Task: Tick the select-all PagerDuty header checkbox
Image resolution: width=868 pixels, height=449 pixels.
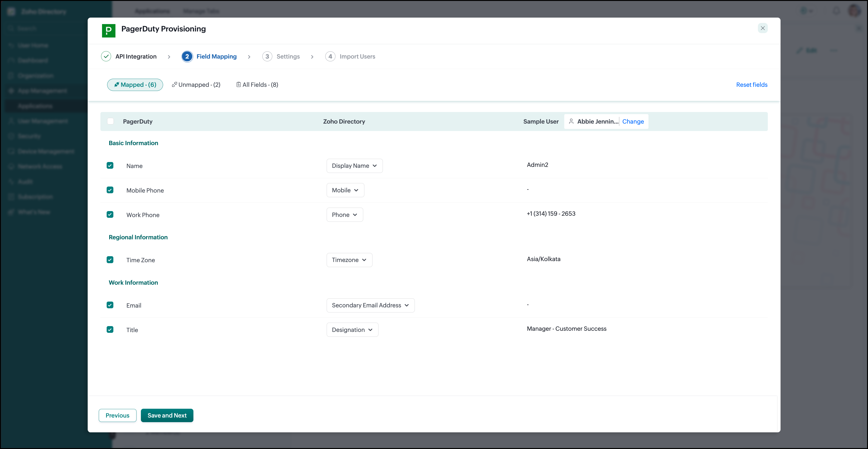Action: (x=110, y=121)
